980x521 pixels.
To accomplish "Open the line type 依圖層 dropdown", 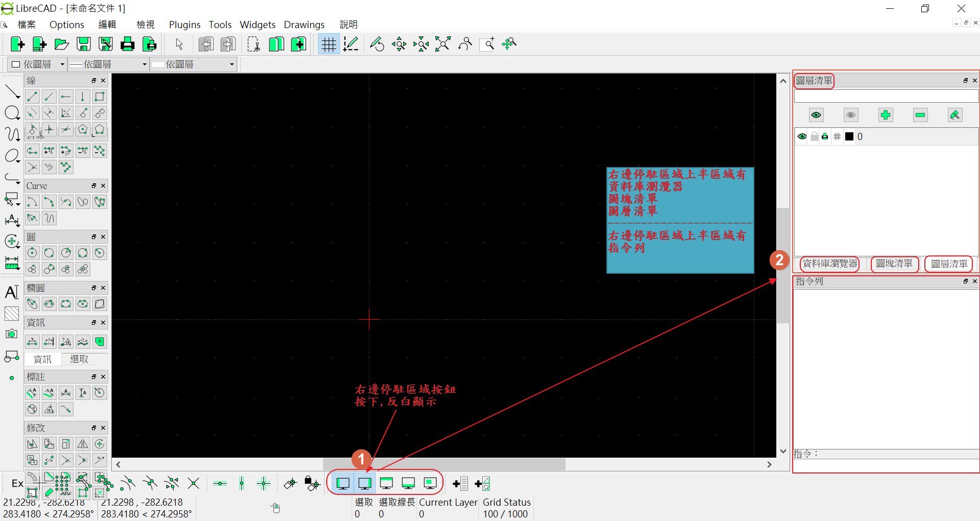I will tap(194, 64).
